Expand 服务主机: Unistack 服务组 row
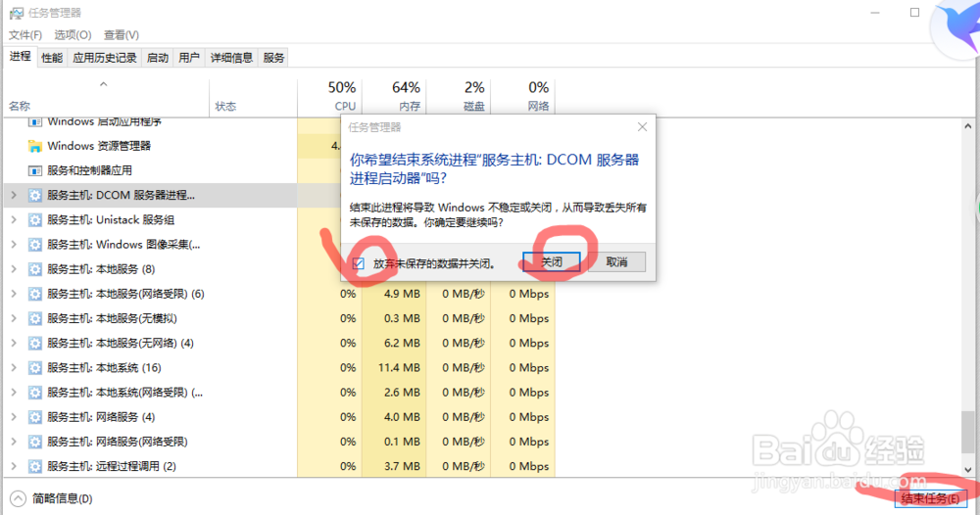Viewport: 980px width, 515px height. pyautogui.click(x=14, y=219)
